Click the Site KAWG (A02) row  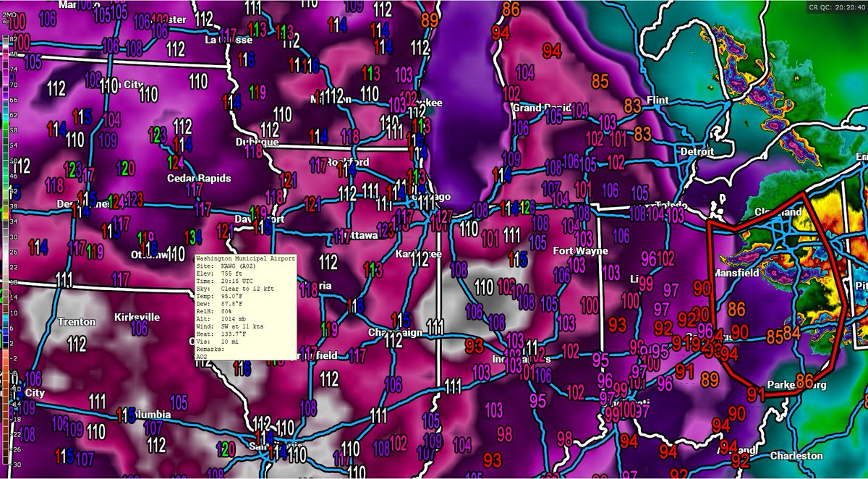[x=225, y=266]
